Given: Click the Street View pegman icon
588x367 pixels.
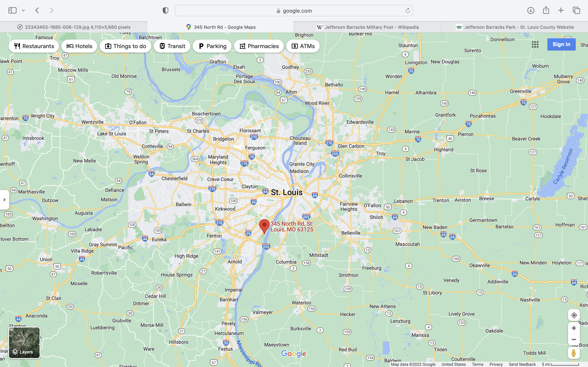Looking at the screenshot, I should (574, 353).
